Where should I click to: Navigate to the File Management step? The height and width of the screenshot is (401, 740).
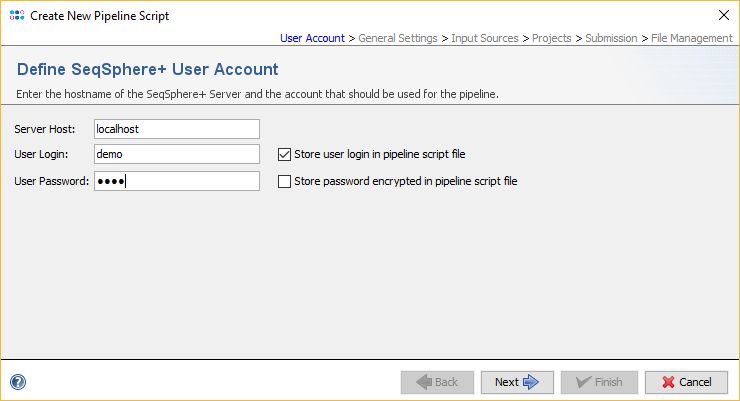pyautogui.click(x=692, y=38)
